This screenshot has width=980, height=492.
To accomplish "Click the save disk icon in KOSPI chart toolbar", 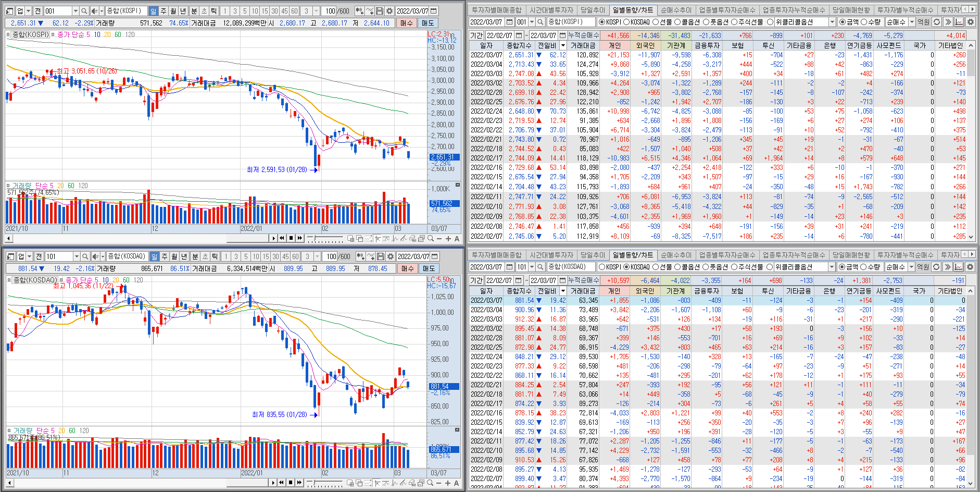I will [x=380, y=11].
